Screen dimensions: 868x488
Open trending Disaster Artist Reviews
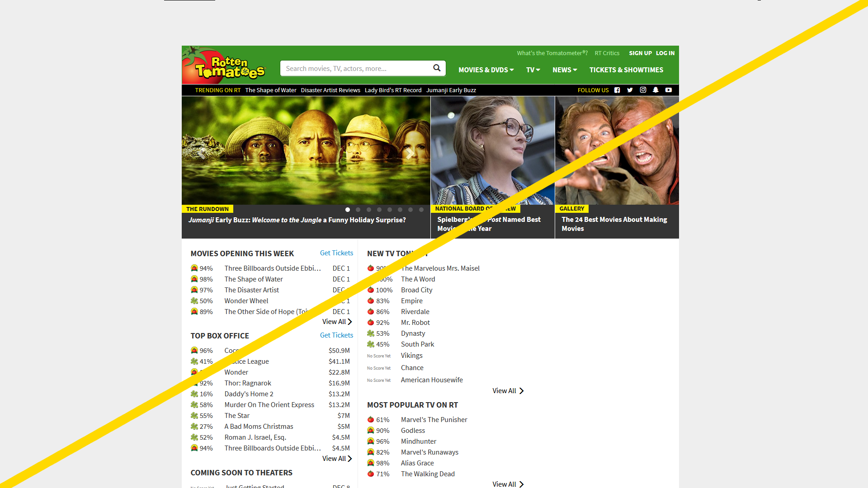330,90
